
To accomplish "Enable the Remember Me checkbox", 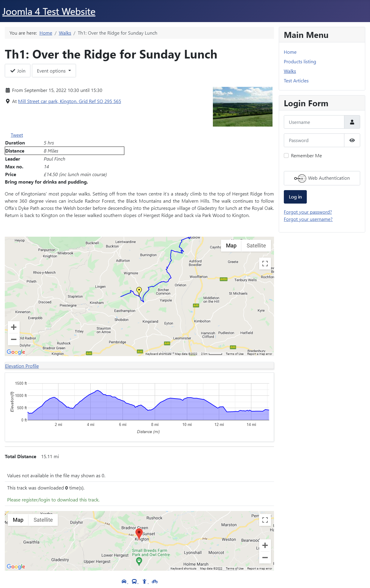I will pos(286,156).
